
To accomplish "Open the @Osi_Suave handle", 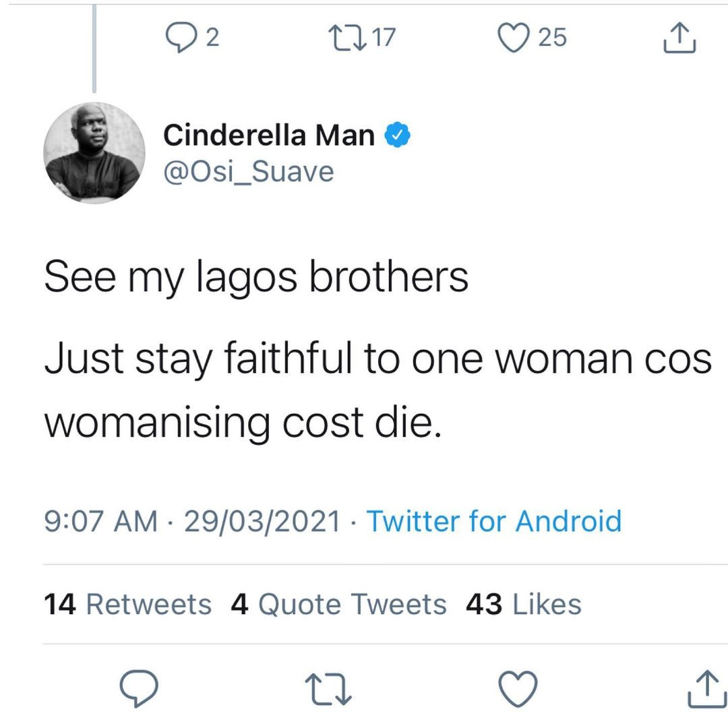I will [x=248, y=172].
